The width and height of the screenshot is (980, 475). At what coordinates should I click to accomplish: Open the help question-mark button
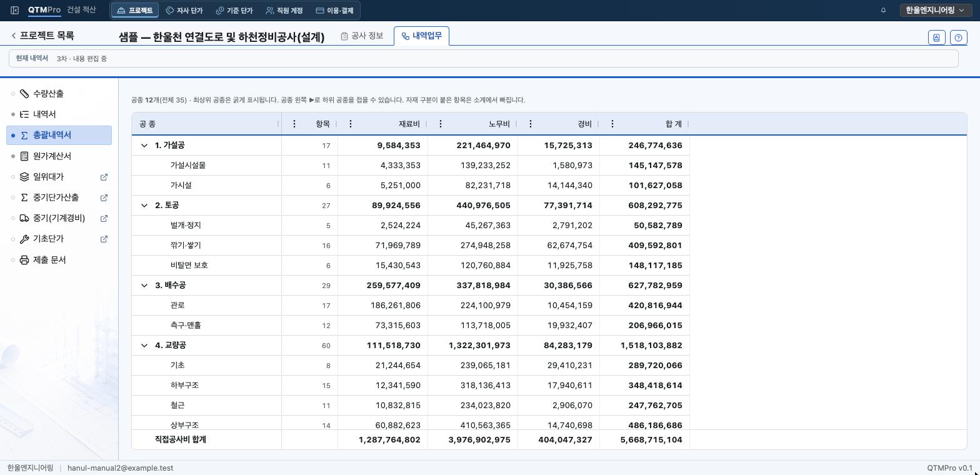[959, 37]
